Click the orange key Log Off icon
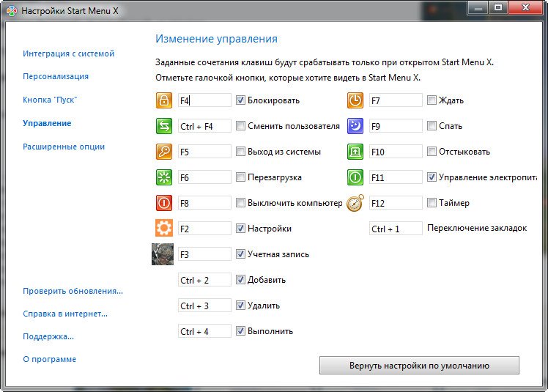 [x=164, y=152]
